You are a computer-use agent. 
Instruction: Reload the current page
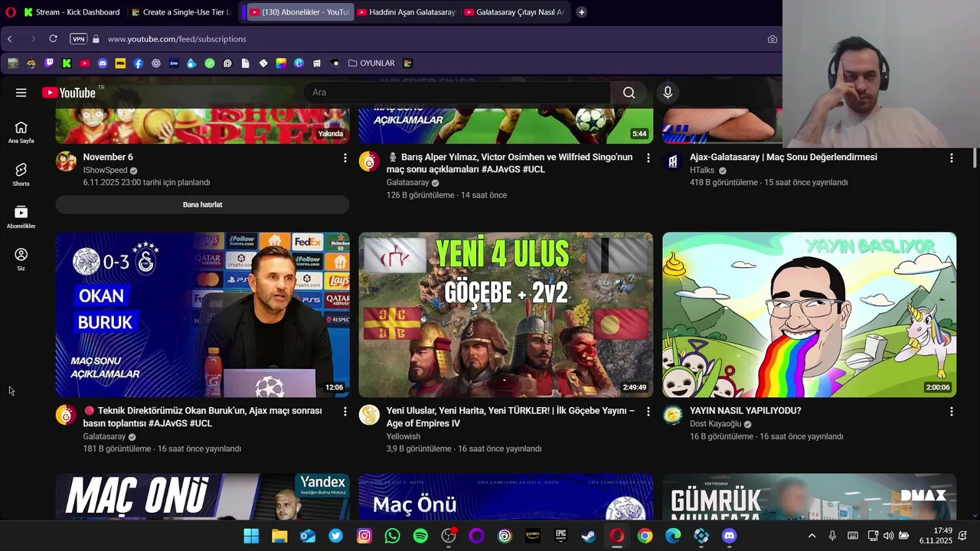(x=53, y=39)
